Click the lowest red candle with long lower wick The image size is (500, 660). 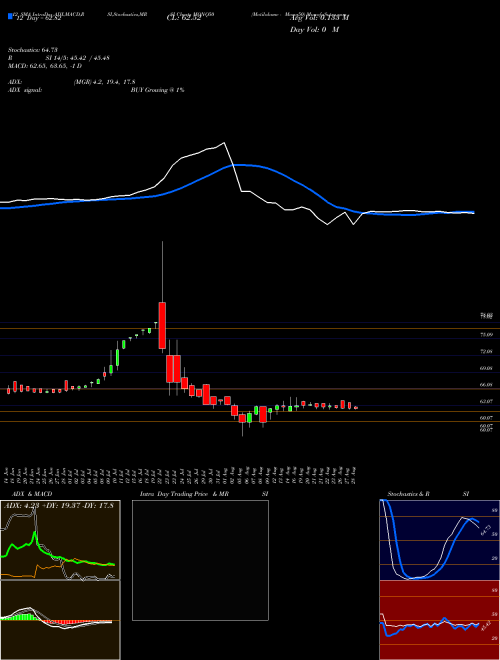point(242,418)
